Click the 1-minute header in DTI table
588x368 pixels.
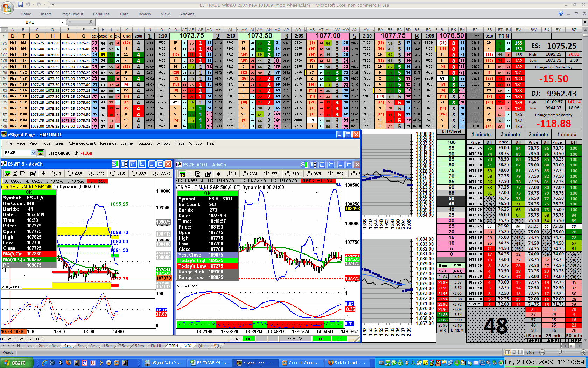pos(566,134)
